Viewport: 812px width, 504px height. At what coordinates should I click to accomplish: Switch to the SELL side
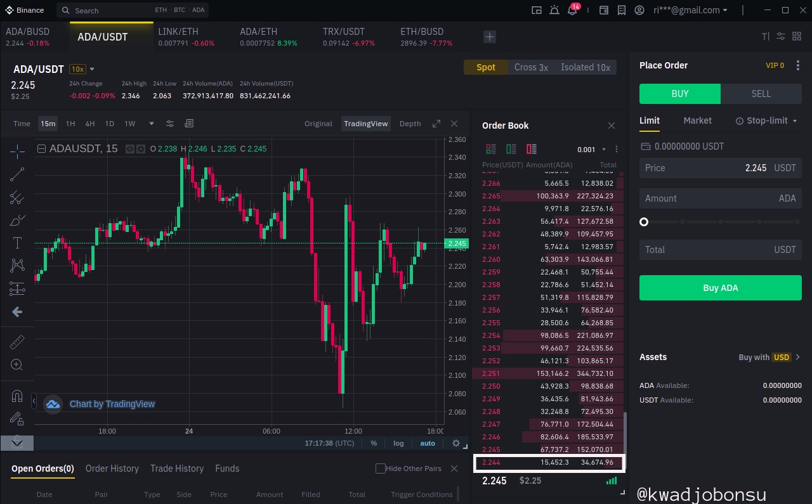[x=761, y=94]
